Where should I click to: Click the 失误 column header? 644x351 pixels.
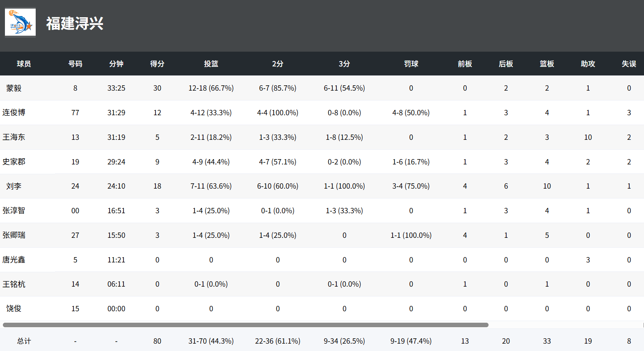[629, 64]
